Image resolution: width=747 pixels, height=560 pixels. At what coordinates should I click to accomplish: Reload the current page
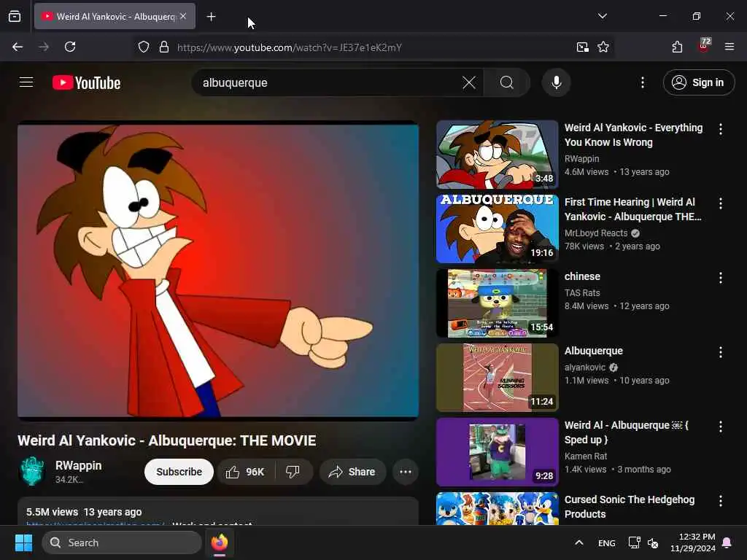pos(70,47)
